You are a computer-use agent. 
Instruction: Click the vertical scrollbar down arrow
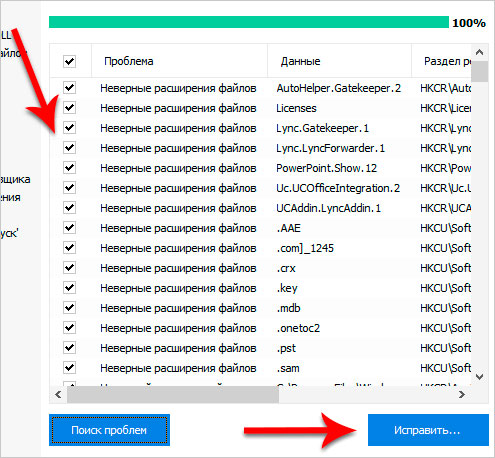[480, 377]
